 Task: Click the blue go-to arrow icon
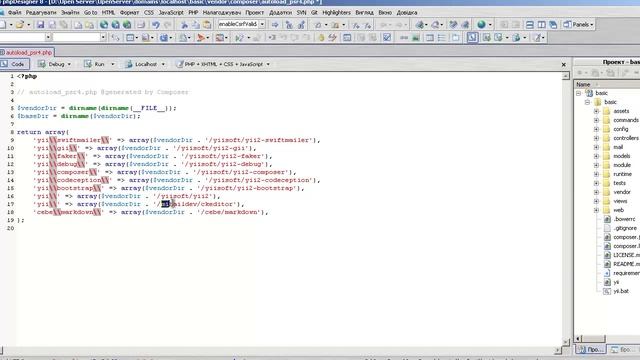(275, 24)
